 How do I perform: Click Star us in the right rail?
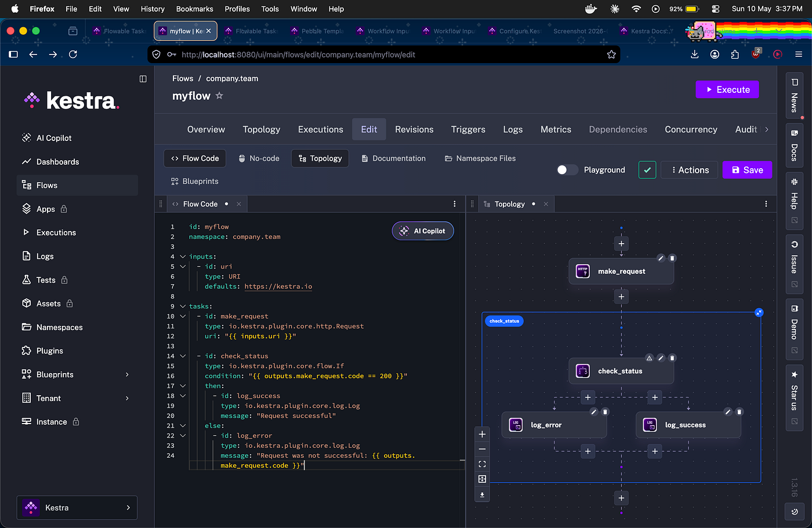(x=795, y=397)
